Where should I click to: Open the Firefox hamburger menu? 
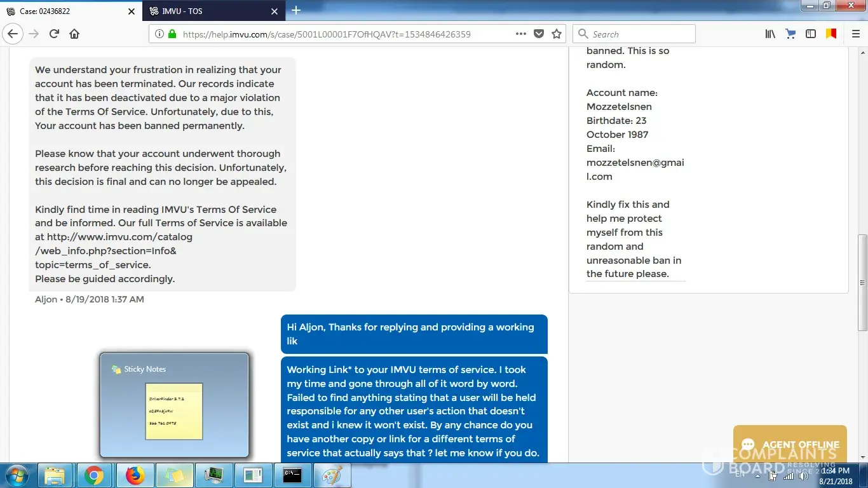[x=855, y=34]
